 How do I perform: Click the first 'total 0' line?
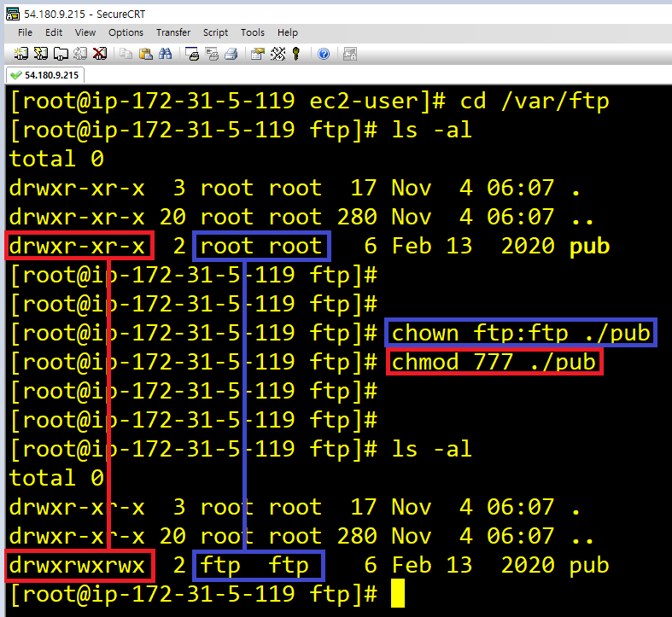56,159
